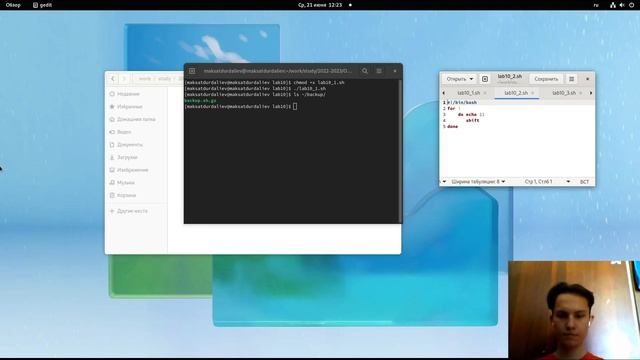Click the power icon in top bar
The height and width of the screenshot is (360, 640).
(x=632, y=5)
